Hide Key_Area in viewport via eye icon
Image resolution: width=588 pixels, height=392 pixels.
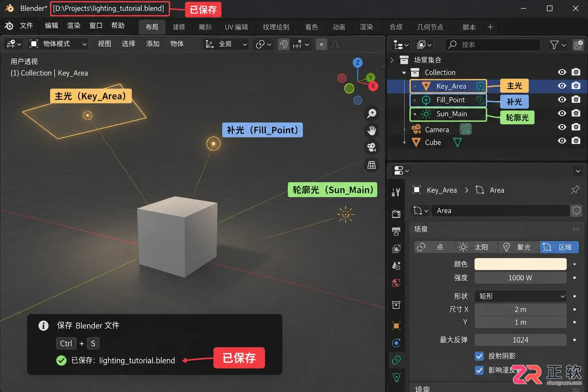pyautogui.click(x=562, y=86)
